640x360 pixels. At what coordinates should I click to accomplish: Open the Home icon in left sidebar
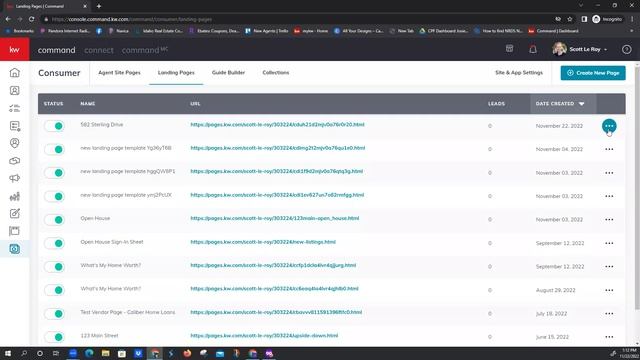pos(14,73)
